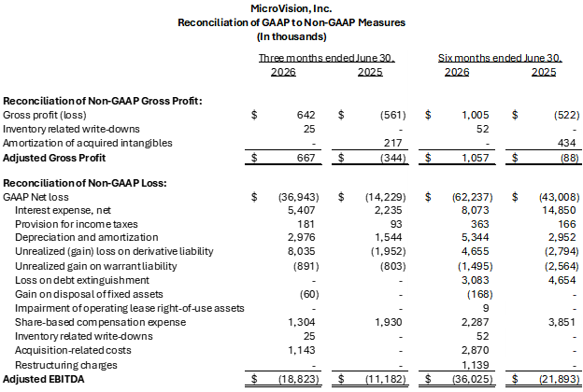Select restructuring charges value 1,139
Viewport: 583px width, 392px height.
[x=476, y=365]
